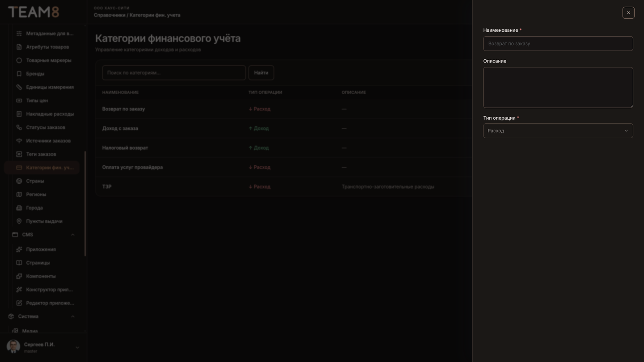Select Теги заказов icon
644x362 pixels.
[x=19, y=154]
